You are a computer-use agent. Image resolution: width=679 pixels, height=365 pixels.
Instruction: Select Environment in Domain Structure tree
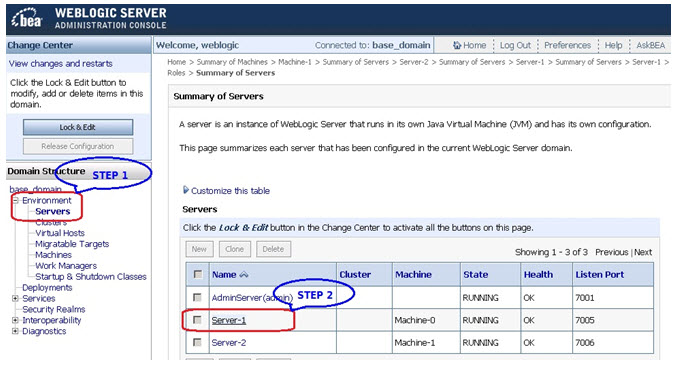tap(47, 200)
